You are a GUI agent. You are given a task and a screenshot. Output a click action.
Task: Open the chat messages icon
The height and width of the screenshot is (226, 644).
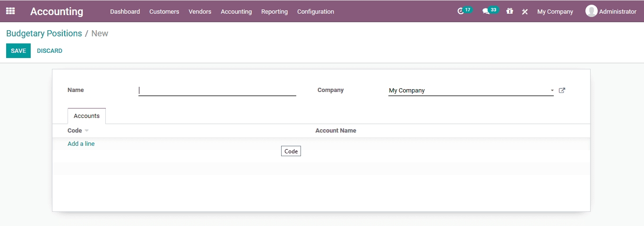pos(485,11)
